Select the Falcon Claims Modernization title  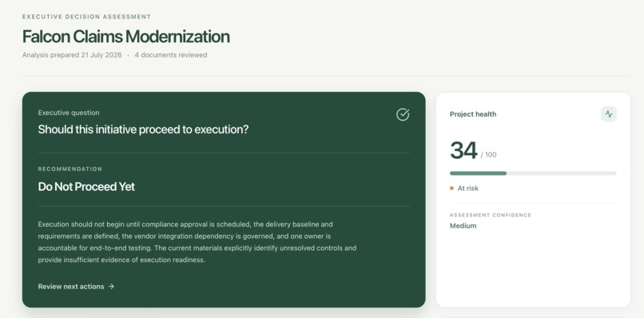tap(125, 37)
